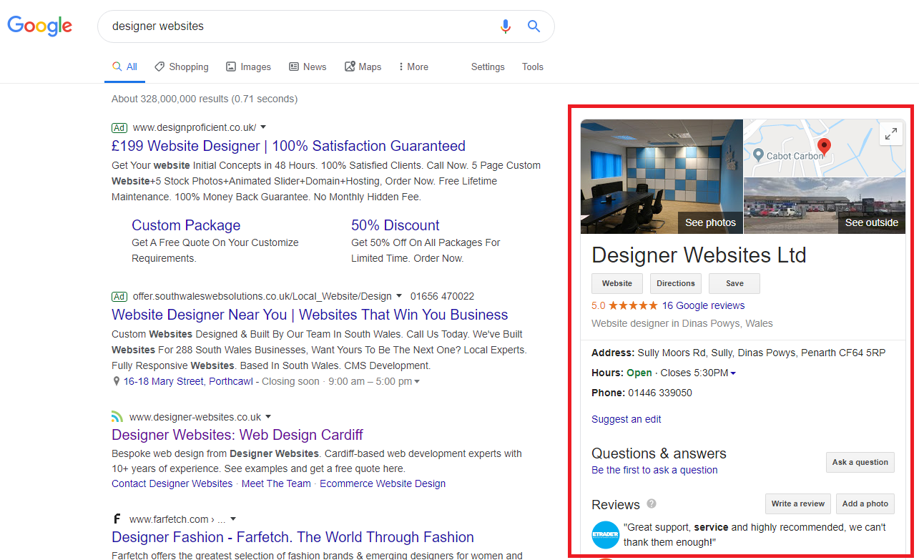Open the More menu
Screen dimensions: 919x560
pyautogui.click(x=413, y=67)
